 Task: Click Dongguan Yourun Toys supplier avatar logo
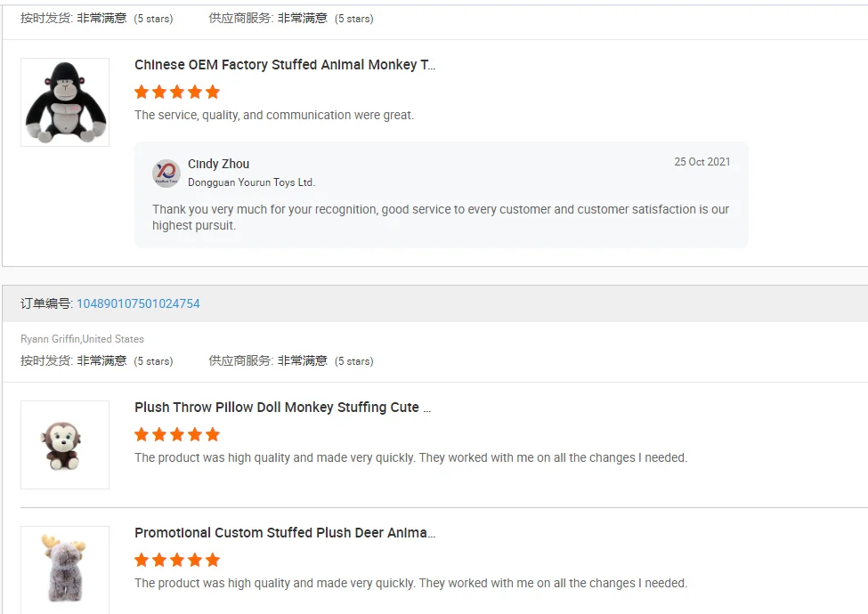(x=166, y=173)
